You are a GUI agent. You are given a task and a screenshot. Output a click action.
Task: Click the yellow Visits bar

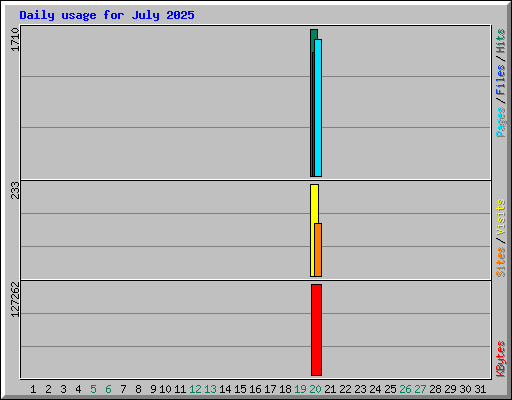coord(313,230)
